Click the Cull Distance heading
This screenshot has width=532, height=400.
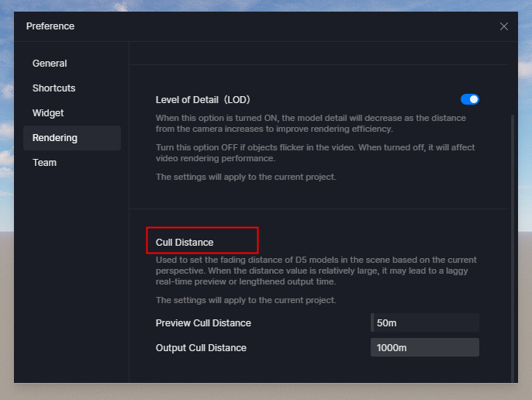(185, 242)
